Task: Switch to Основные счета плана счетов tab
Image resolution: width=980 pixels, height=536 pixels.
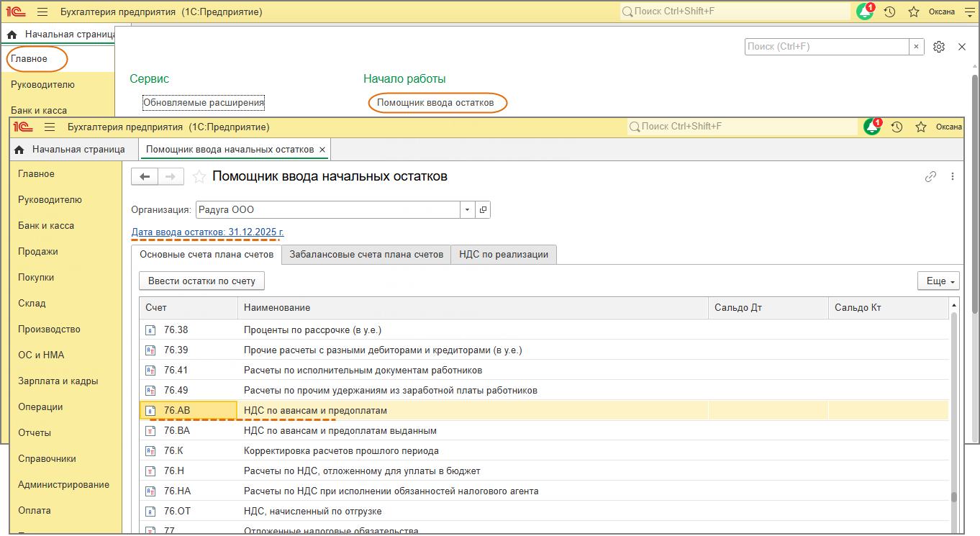Action: coord(207,255)
